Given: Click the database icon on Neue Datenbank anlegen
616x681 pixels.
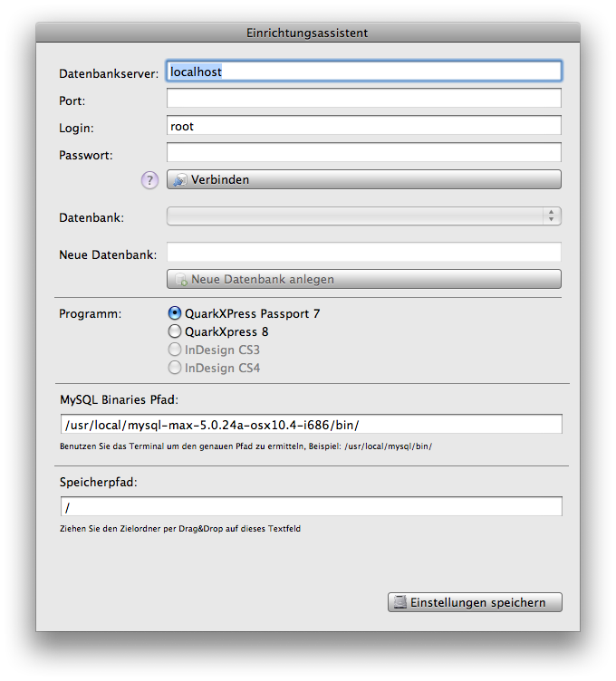Looking at the screenshot, I should tap(180, 280).
